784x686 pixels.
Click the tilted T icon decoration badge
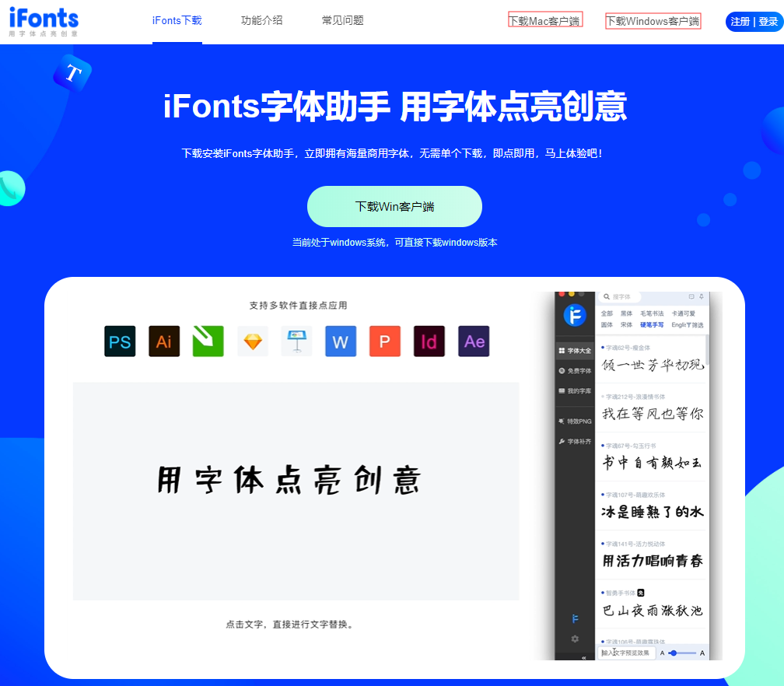(72, 73)
